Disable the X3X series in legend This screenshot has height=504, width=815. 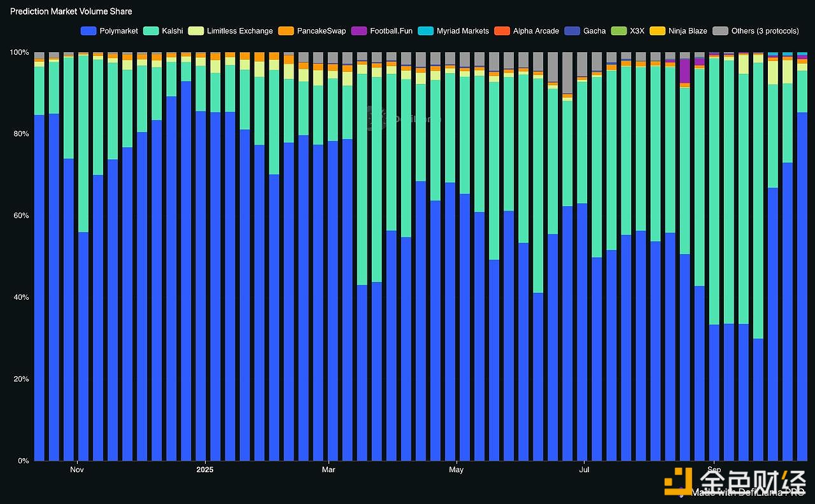click(637, 31)
